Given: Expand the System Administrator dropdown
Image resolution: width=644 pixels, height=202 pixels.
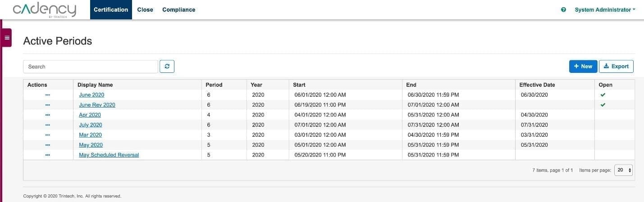Looking at the screenshot, I should 605,9.
